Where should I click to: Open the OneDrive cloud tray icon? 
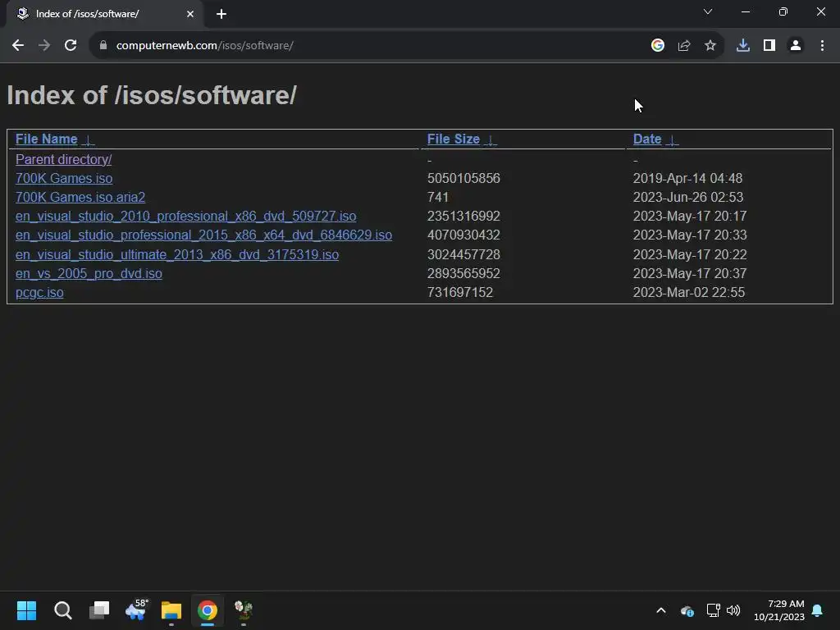(687, 610)
